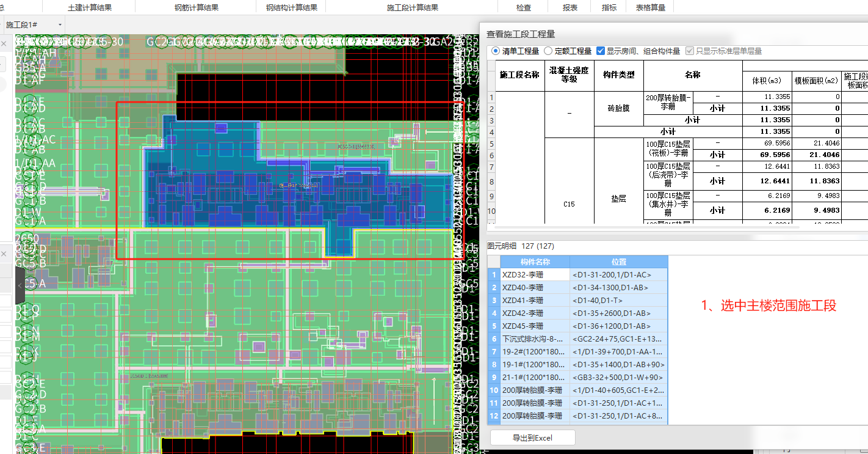The image size is (868, 454).
Task: Open the 钢筋计算结果 ribbon group
Action: tap(197, 7)
